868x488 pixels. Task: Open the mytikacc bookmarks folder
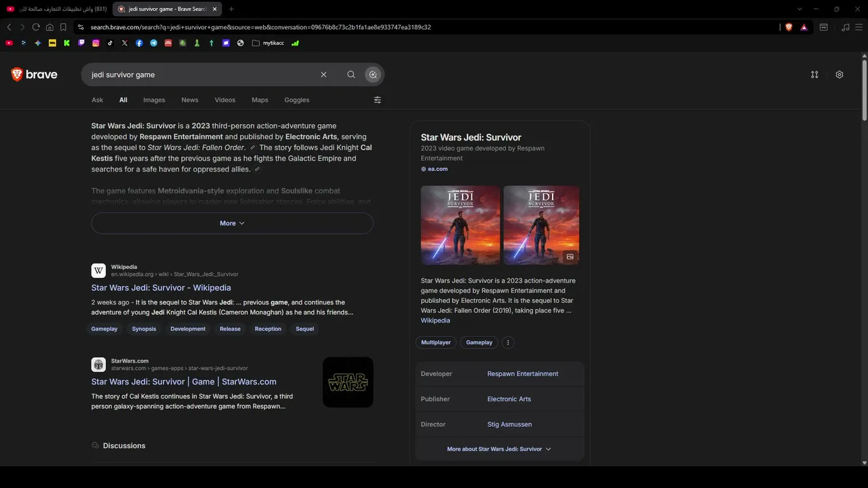[268, 43]
